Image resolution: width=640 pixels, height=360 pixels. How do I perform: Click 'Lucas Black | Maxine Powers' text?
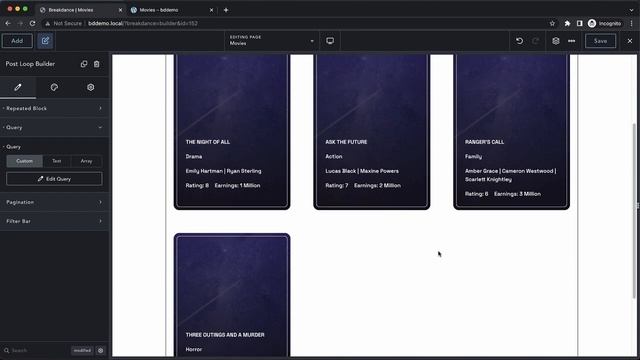pyautogui.click(x=362, y=171)
